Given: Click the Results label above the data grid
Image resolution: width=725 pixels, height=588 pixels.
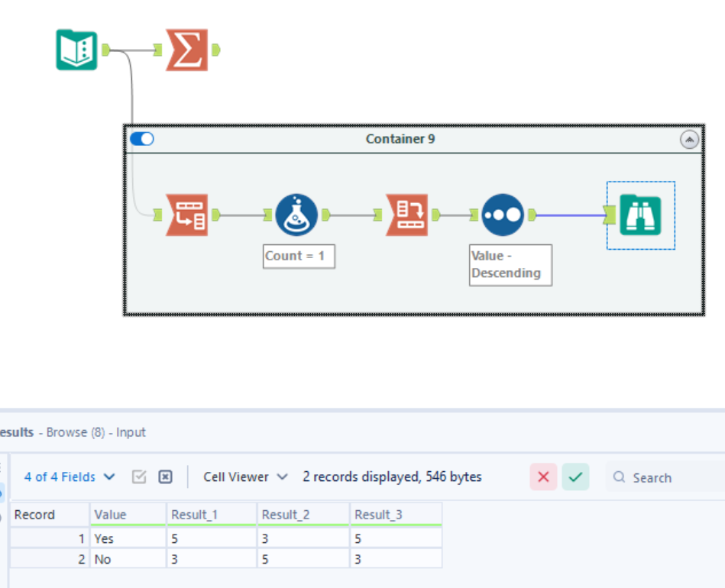Looking at the screenshot, I should tap(15, 431).
